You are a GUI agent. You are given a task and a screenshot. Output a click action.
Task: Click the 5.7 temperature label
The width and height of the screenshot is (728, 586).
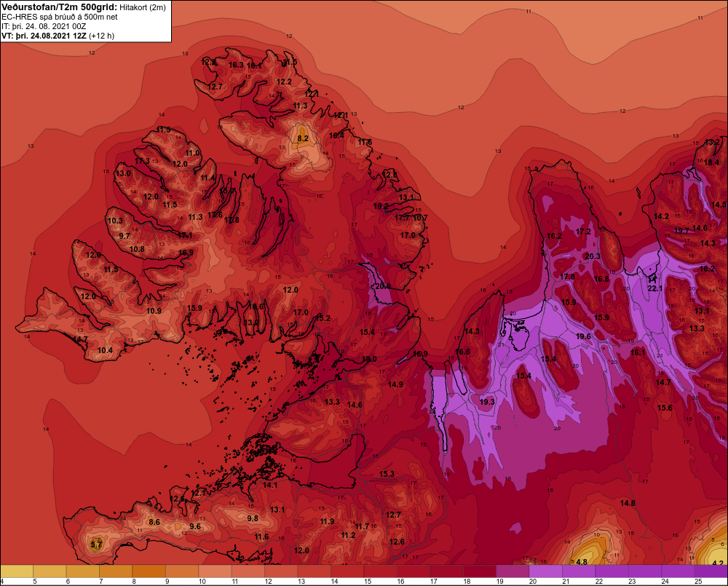tap(96, 545)
